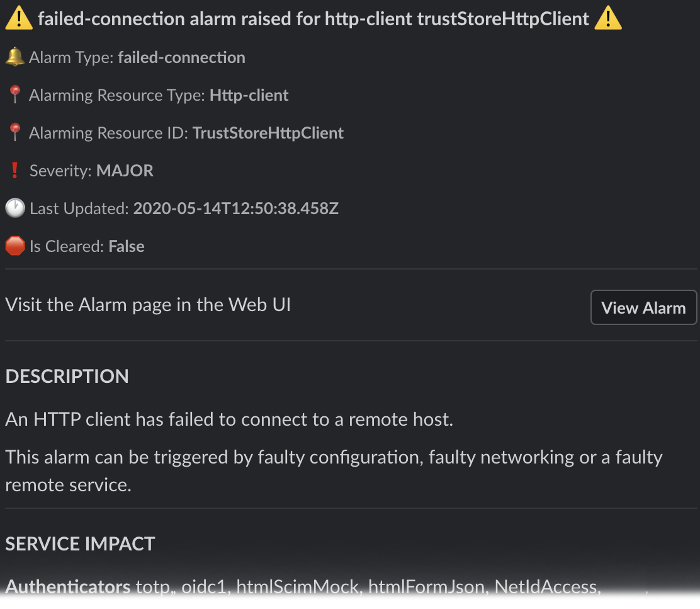
Task: Click the clock icon next to Last Updated
Action: [14, 207]
